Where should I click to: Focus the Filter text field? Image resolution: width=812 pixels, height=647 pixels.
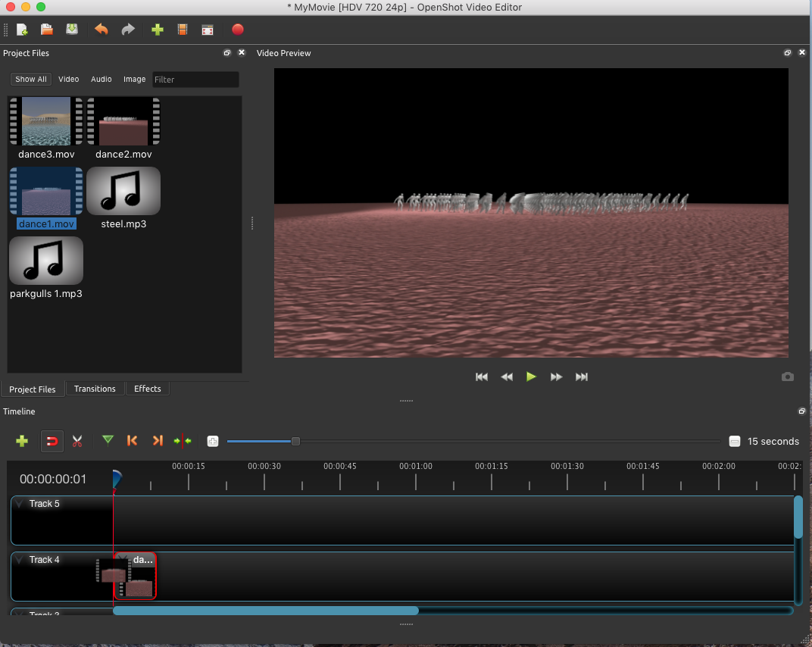[x=195, y=80]
